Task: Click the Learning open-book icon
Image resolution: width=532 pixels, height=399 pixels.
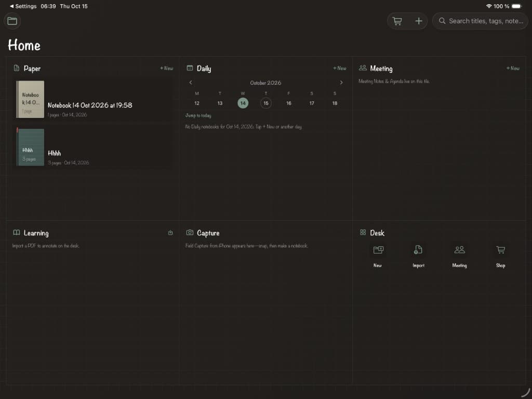Action: (16, 233)
